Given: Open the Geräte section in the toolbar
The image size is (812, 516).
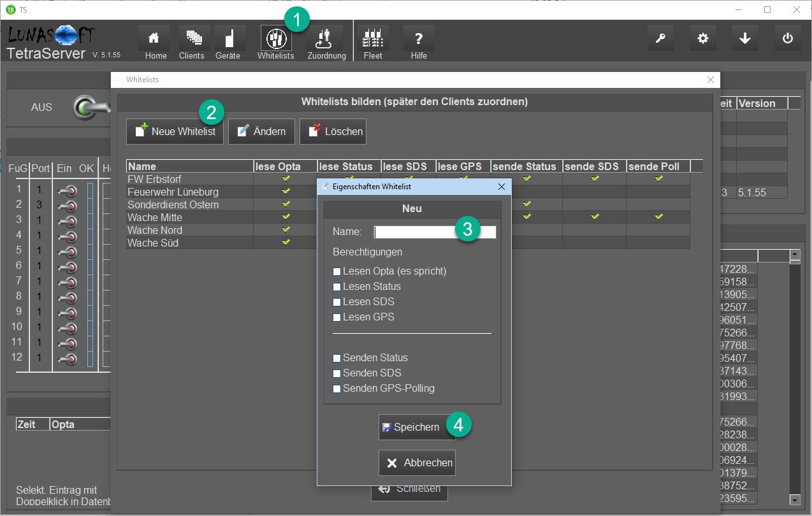Looking at the screenshot, I should tap(229, 38).
